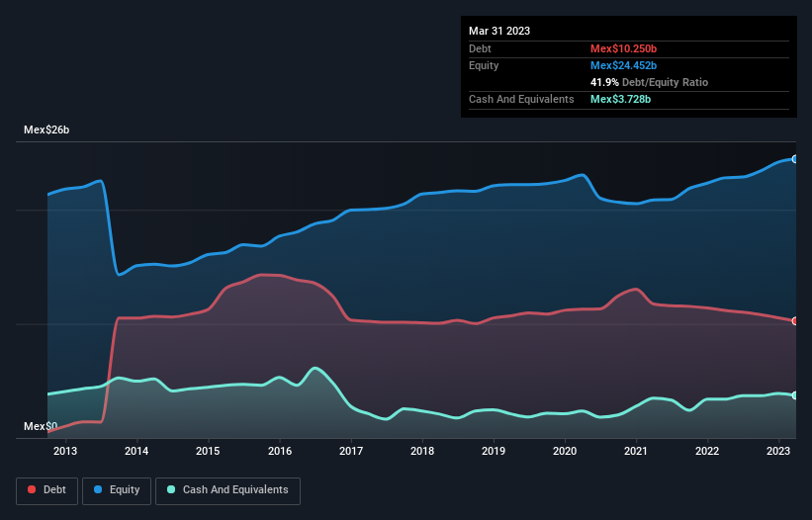Click the Debt label in tooltip
Screen dimensions: 812x520
(480, 48)
